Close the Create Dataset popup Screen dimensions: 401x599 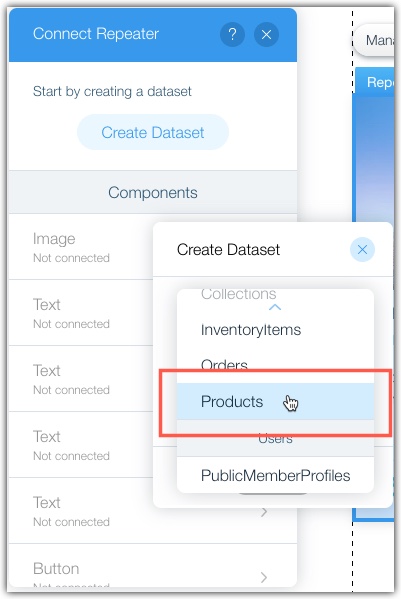pos(362,250)
